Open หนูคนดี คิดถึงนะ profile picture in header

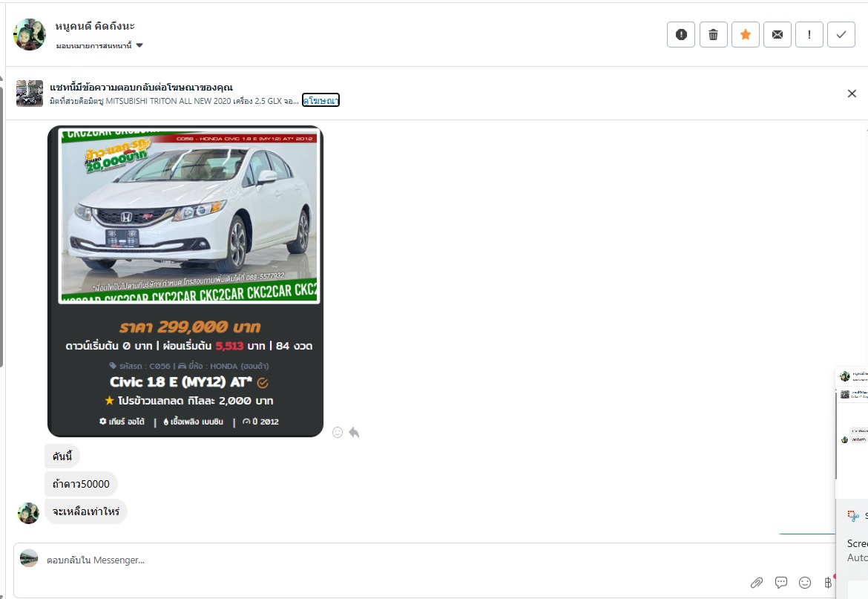30,34
